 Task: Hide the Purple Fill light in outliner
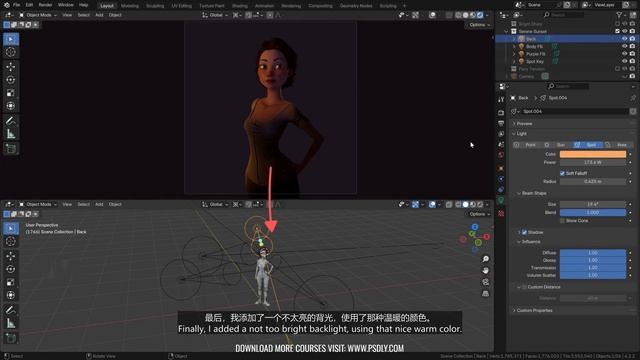(624, 54)
